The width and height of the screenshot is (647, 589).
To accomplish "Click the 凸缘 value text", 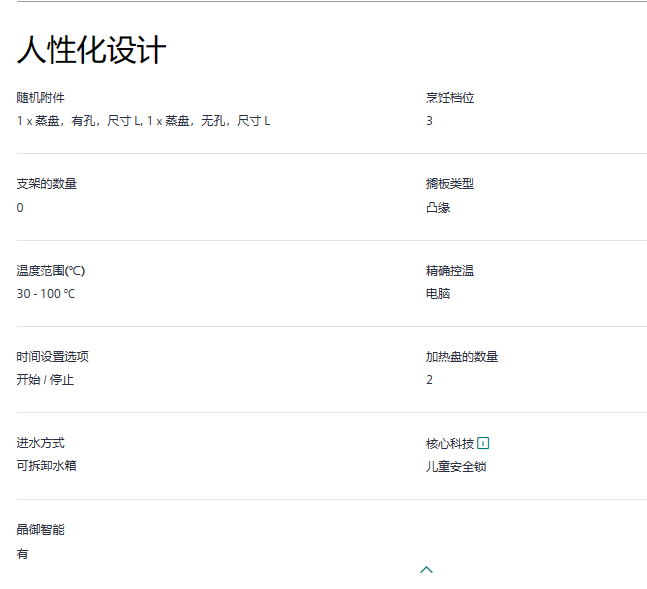I will pyautogui.click(x=438, y=208).
